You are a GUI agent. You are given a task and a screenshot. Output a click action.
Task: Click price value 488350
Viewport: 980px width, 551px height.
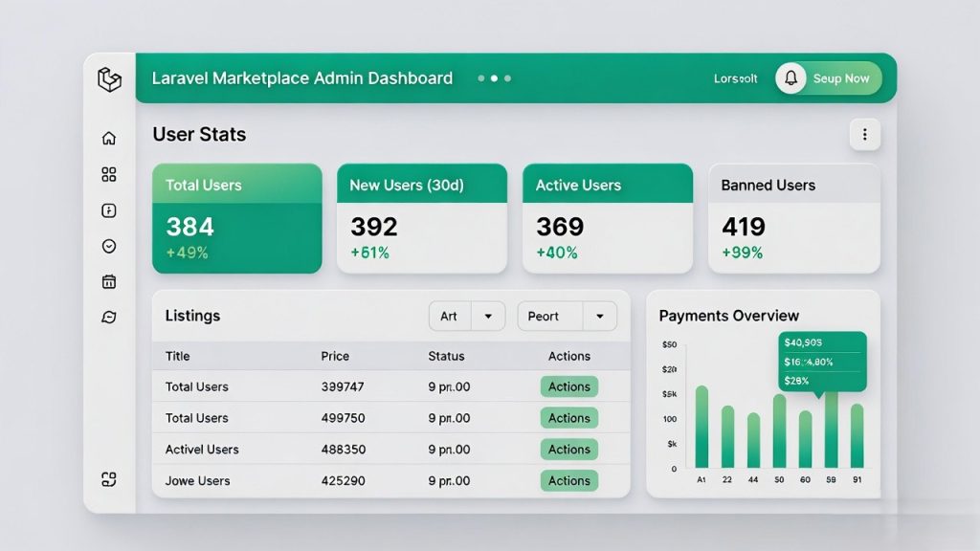(344, 450)
